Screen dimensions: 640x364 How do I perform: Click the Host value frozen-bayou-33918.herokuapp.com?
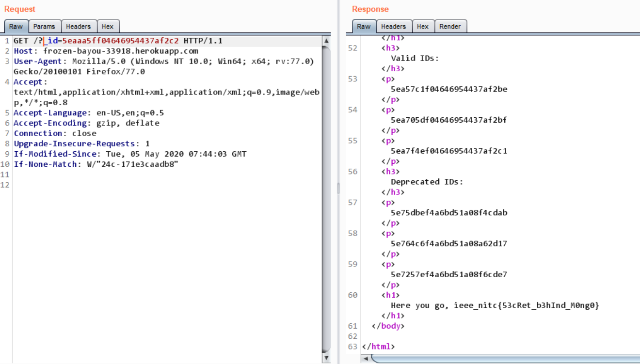tap(121, 51)
